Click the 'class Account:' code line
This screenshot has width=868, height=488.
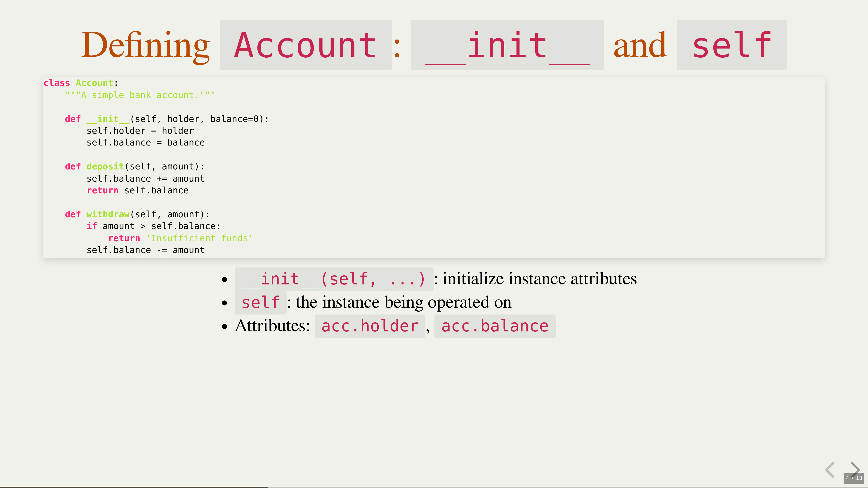coord(81,83)
